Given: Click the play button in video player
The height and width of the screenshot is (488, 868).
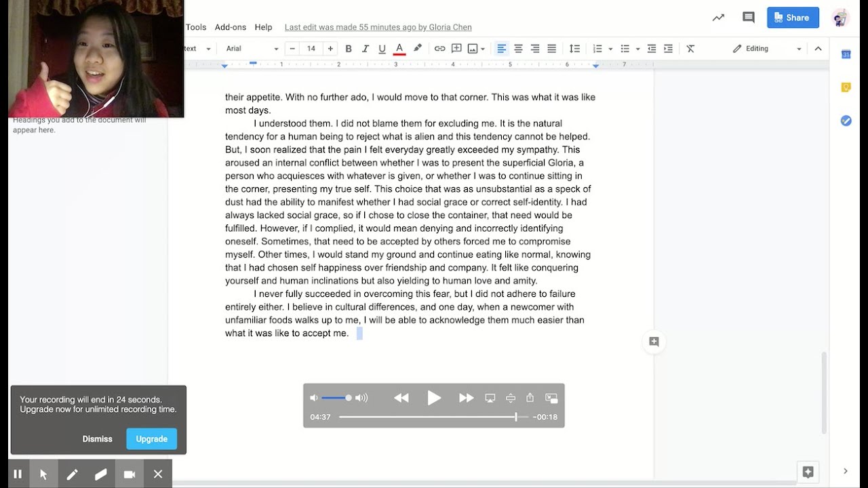Looking at the screenshot, I should click(434, 398).
